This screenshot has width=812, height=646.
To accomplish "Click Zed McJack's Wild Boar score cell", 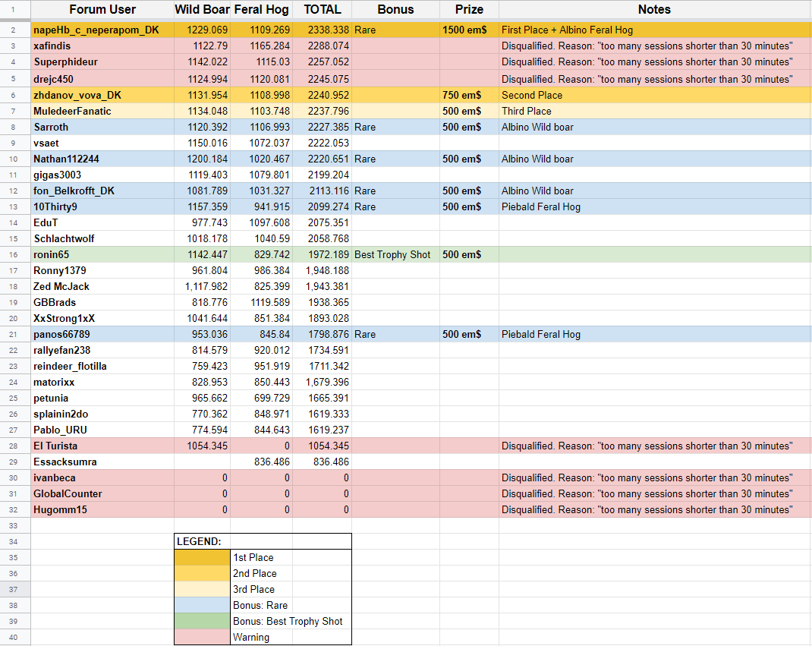I will pos(202,286).
